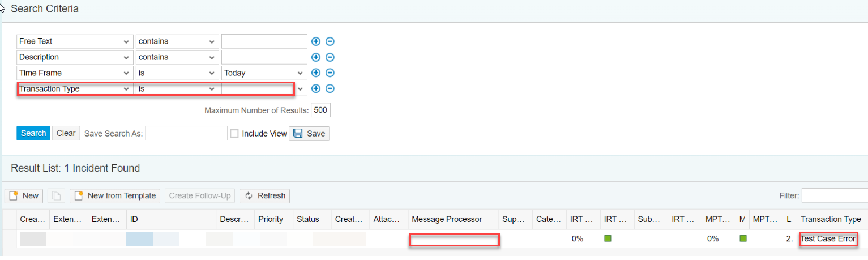This screenshot has width=868, height=260.
Task: Sort by the Message Processor column header
Action: (454, 219)
